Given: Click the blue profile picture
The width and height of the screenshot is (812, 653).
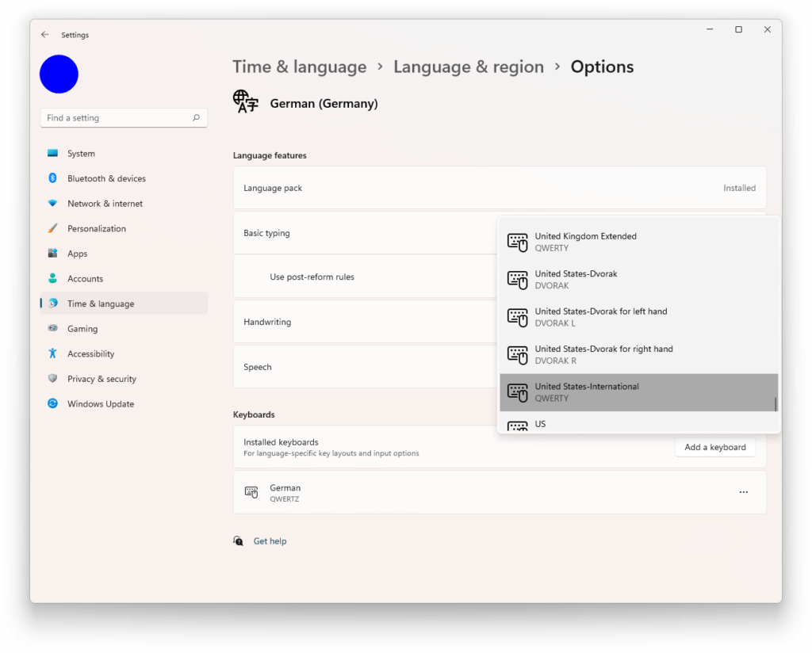Looking at the screenshot, I should click(x=59, y=74).
